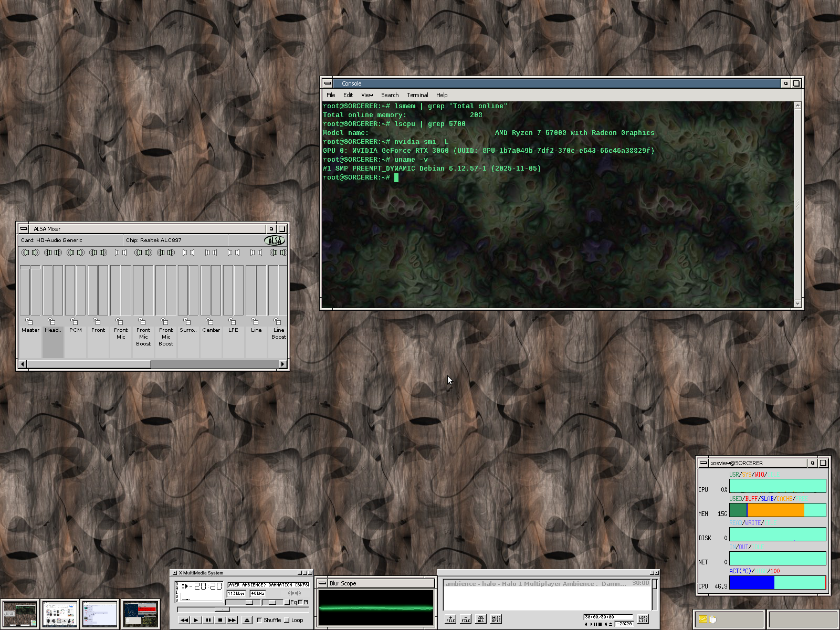Open the X MultiMedia System title menu
The image size is (840, 630).
[175, 573]
